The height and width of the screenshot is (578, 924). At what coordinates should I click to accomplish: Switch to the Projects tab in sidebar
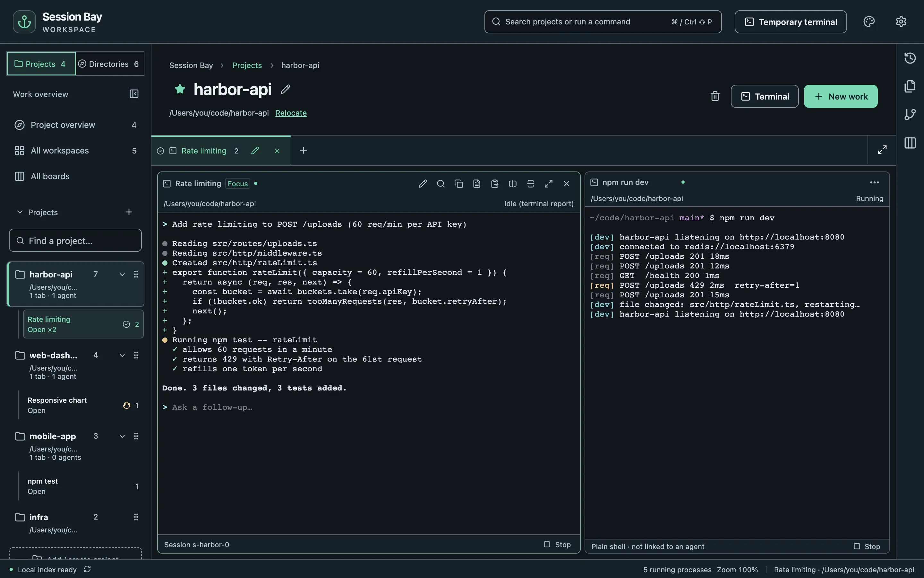41,64
